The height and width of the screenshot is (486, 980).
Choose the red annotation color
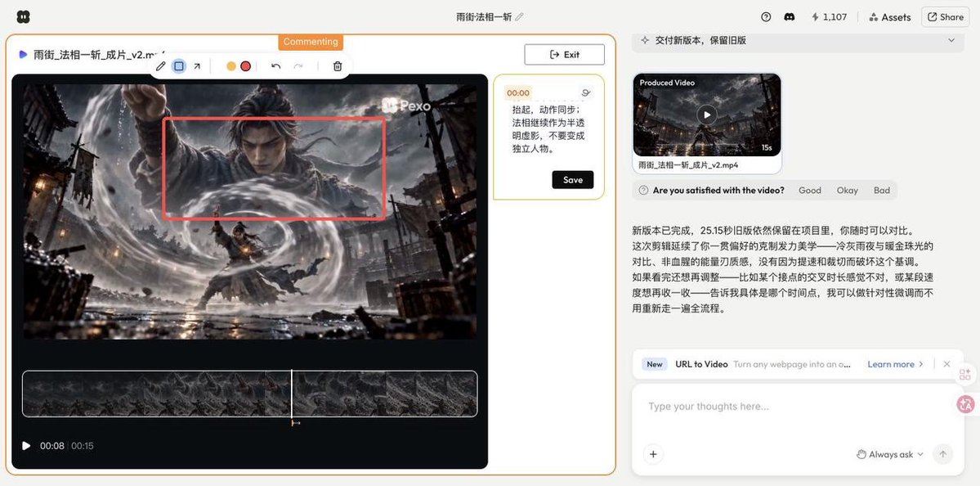pyautogui.click(x=246, y=66)
